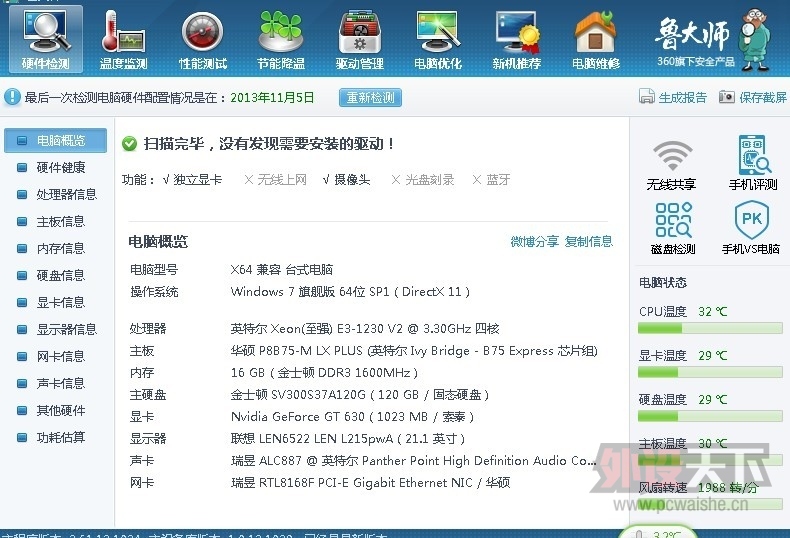Image resolution: width=790 pixels, height=538 pixels.
Task: Click the 主板 华硕 P8B75-M LX PLUS text
Action: point(414,351)
